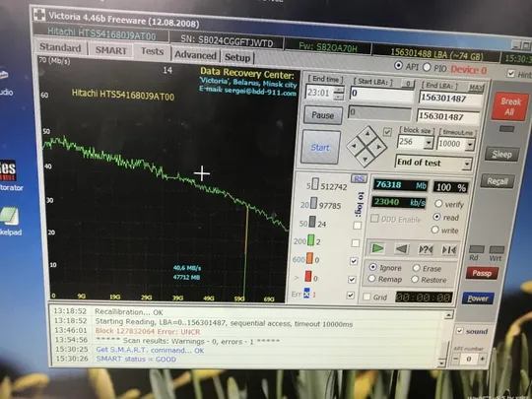This screenshot has width=532, height=399.
Task: Open the End of test dropdown
Action: coord(467,165)
